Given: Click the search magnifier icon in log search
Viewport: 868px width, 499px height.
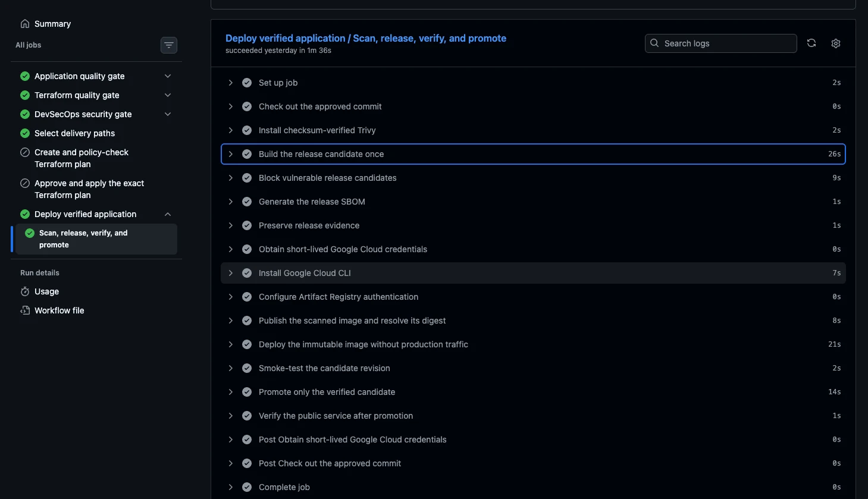Looking at the screenshot, I should point(654,43).
